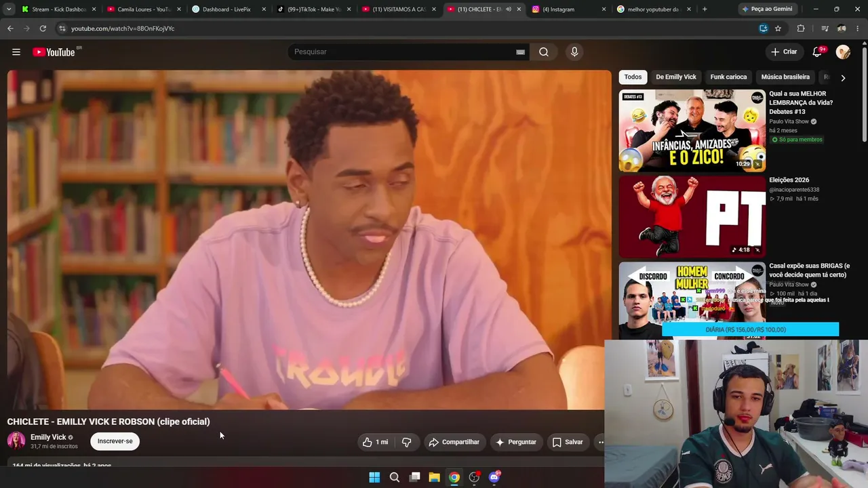868x488 pixels.
Task: Open the media control button in Chrome toolbar
Action: tap(825, 28)
